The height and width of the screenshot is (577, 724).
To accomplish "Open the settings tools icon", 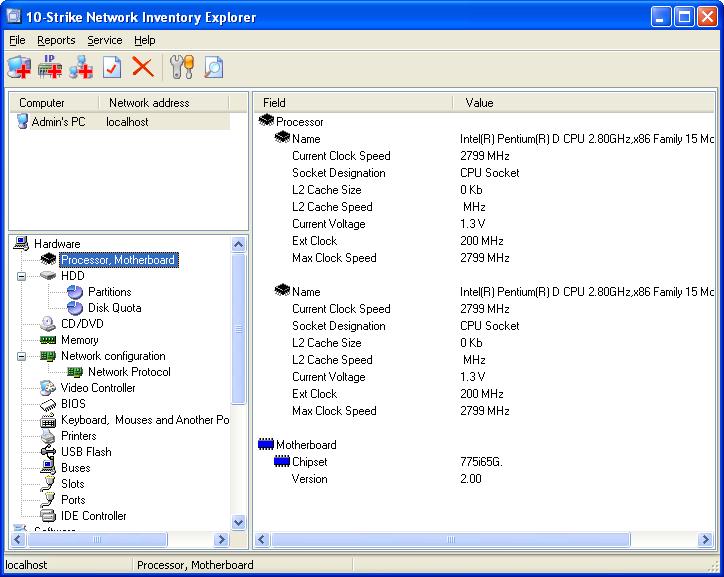I will 181,67.
